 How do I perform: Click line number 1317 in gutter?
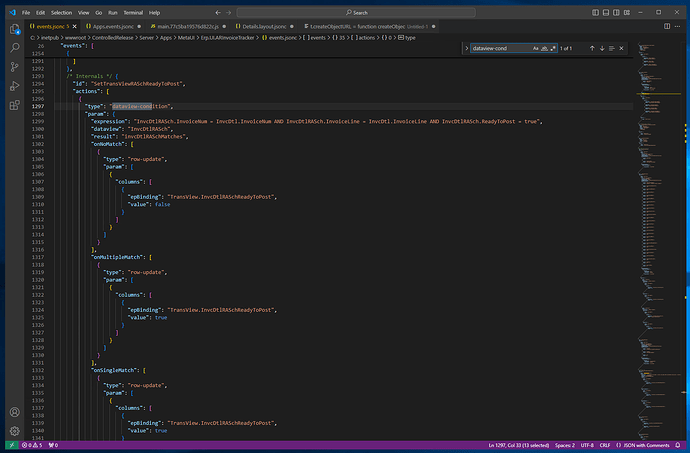38,257
